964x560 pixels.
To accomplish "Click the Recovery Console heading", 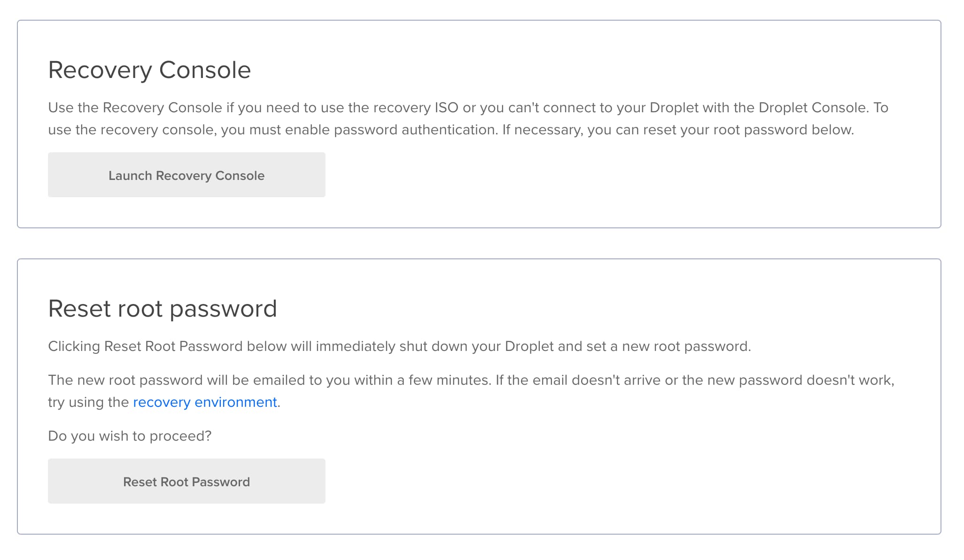I will coord(149,70).
